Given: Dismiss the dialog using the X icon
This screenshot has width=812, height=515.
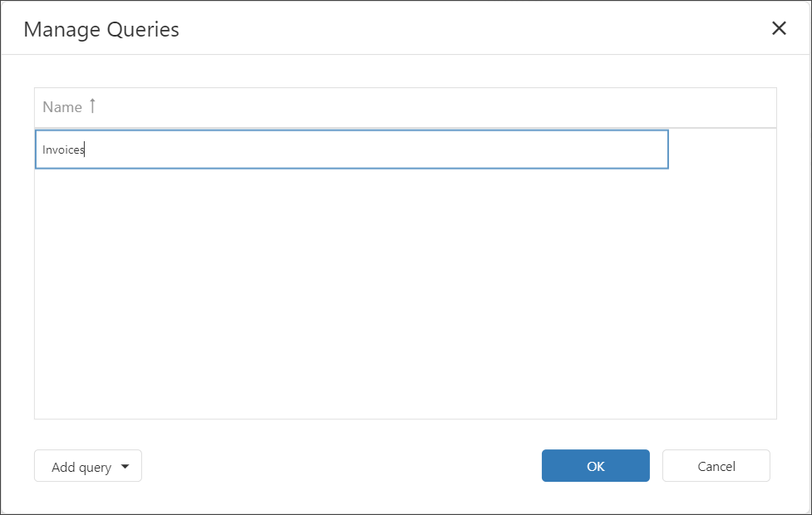Looking at the screenshot, I should pyautogui.click(x=779, y=28).
